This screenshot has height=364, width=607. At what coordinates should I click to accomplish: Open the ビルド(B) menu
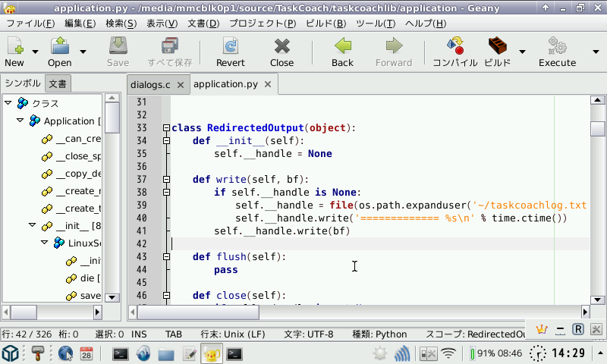(326, 24)
